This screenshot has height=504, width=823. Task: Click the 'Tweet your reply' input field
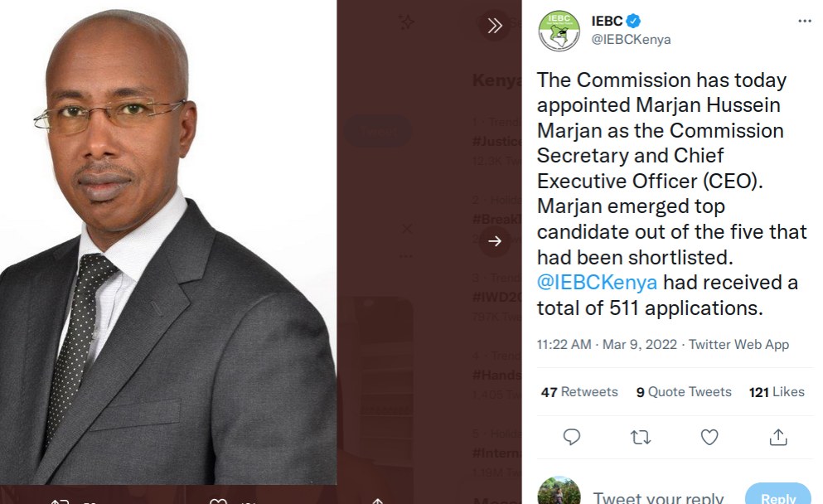point(658,496)
